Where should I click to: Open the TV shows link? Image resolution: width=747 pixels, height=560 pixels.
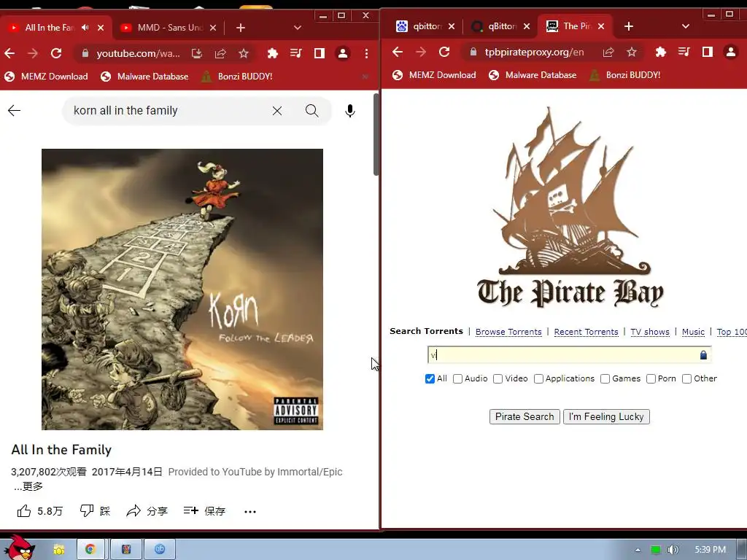point(650,332)
